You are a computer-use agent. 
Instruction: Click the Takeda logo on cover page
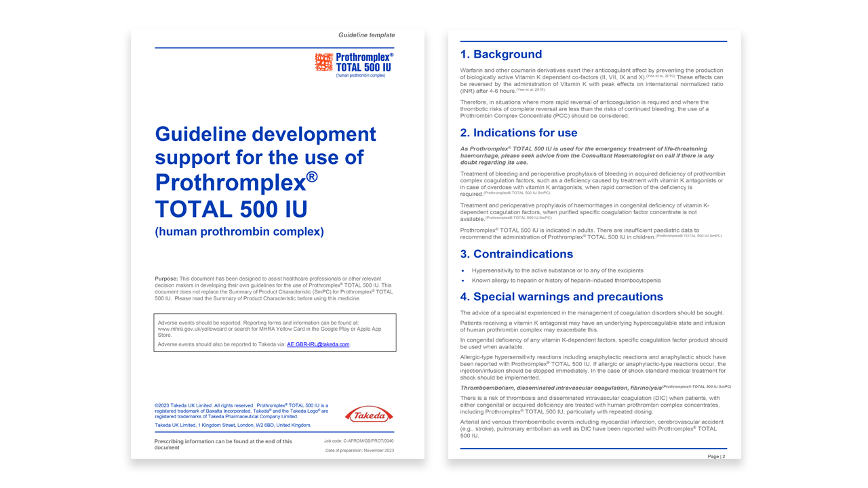pos(369,414)
